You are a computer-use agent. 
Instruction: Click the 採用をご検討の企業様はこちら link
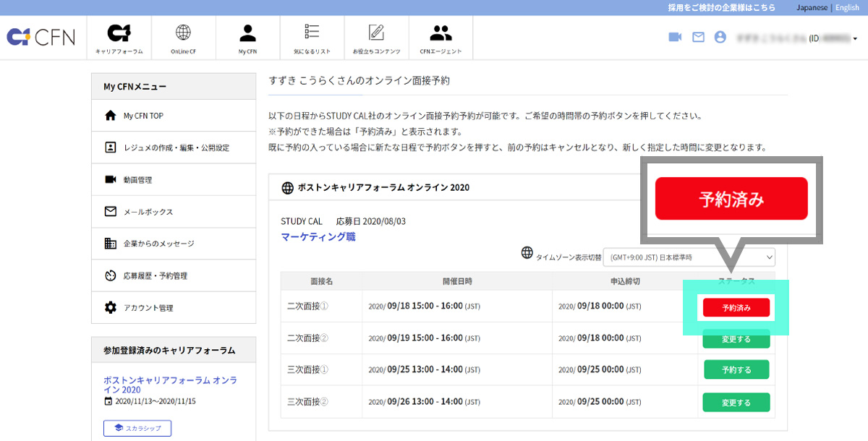click(x=722, y=7)
